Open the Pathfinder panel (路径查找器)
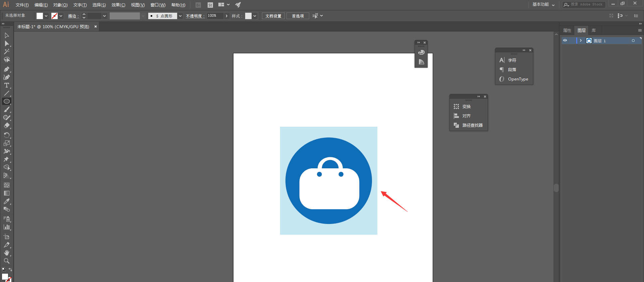 click(x=472, y=125)
